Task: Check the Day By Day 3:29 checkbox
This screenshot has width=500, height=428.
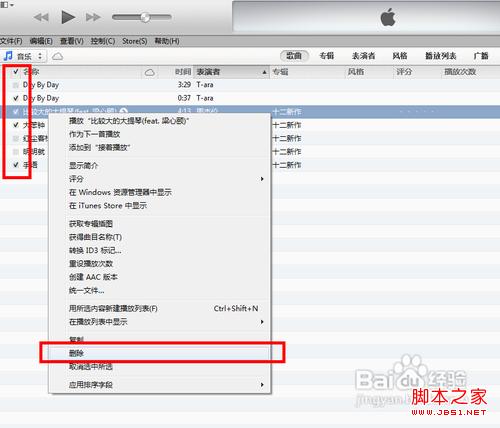Action: [15, 85]
